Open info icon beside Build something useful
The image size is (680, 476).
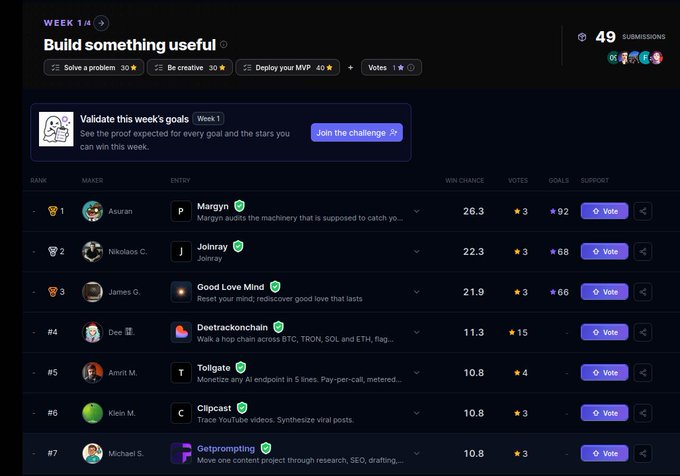(224, 44)
